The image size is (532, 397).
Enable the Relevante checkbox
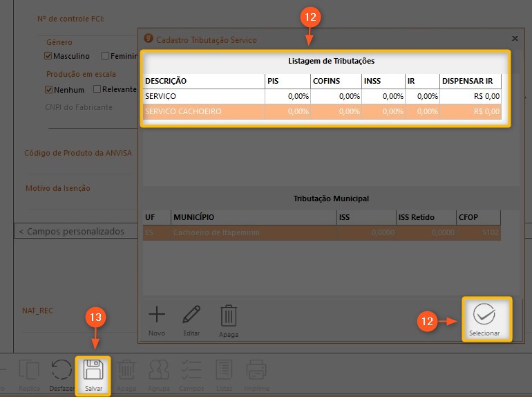click(x=97, y=89)
